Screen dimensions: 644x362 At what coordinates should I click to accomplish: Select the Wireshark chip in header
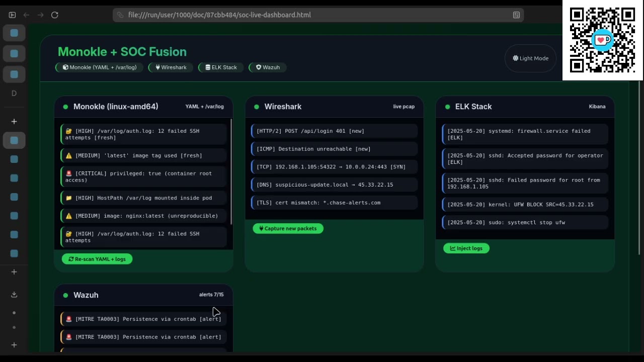tap(171, 67)
